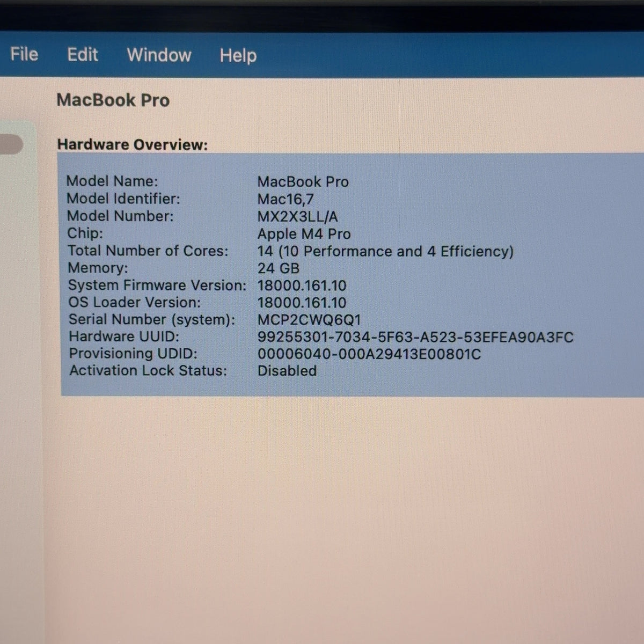The image size is (644, 644).
Task: Click the Hardware UUID value
Action: coord(415,337)
